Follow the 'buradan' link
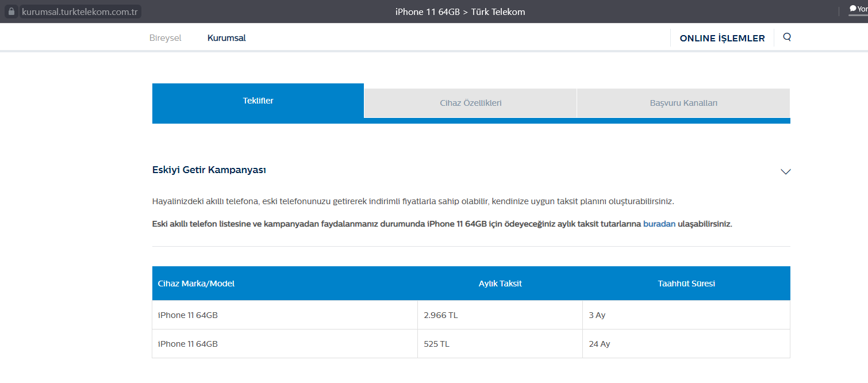This screenshot has height=383, width=868. pyautogui.click(x=659, y=224)
